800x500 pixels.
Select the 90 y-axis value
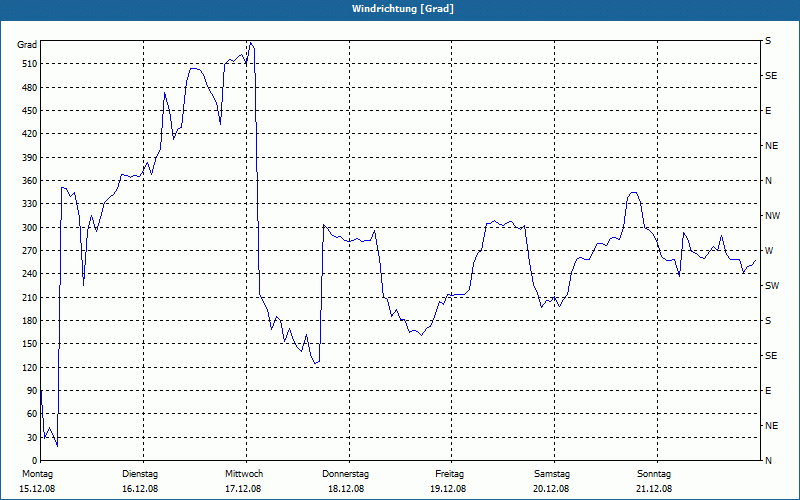click(32, 391)
